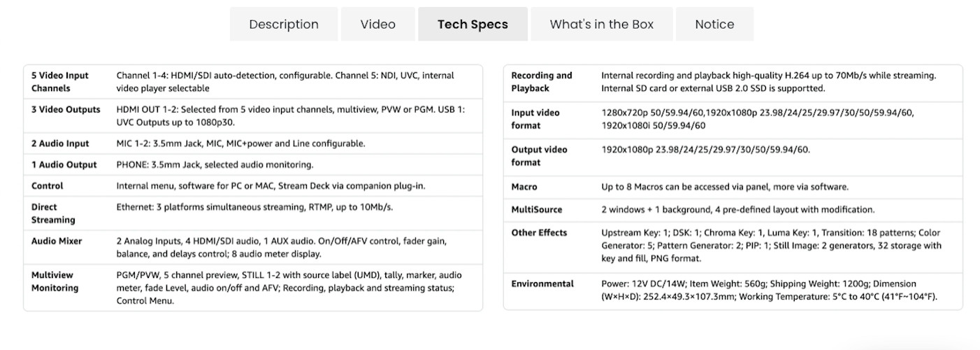Select the Tech Specs tab
The image size is (980, 350).
click(473, 24)
